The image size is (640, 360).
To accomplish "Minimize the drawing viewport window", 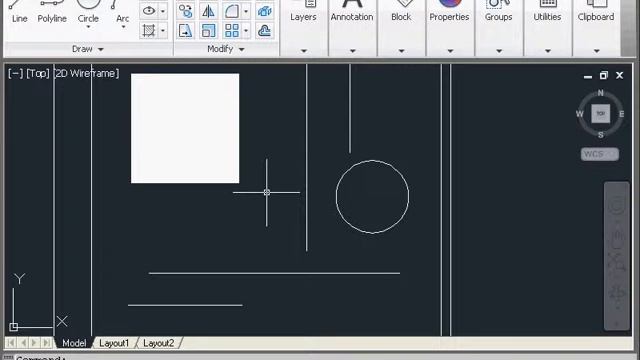I will coord(588,76).
